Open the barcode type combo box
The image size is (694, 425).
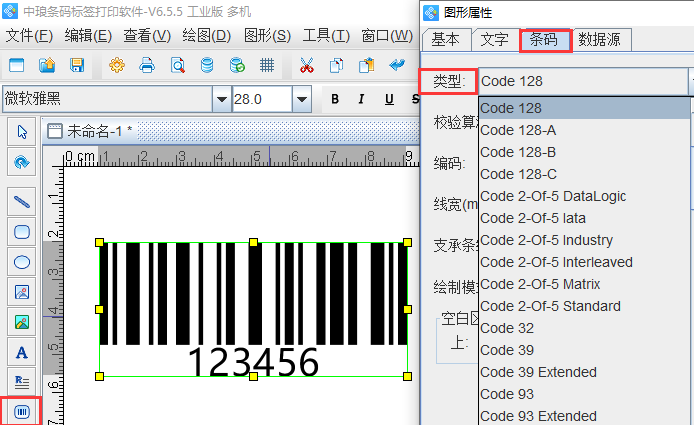[x=585, y=81]
